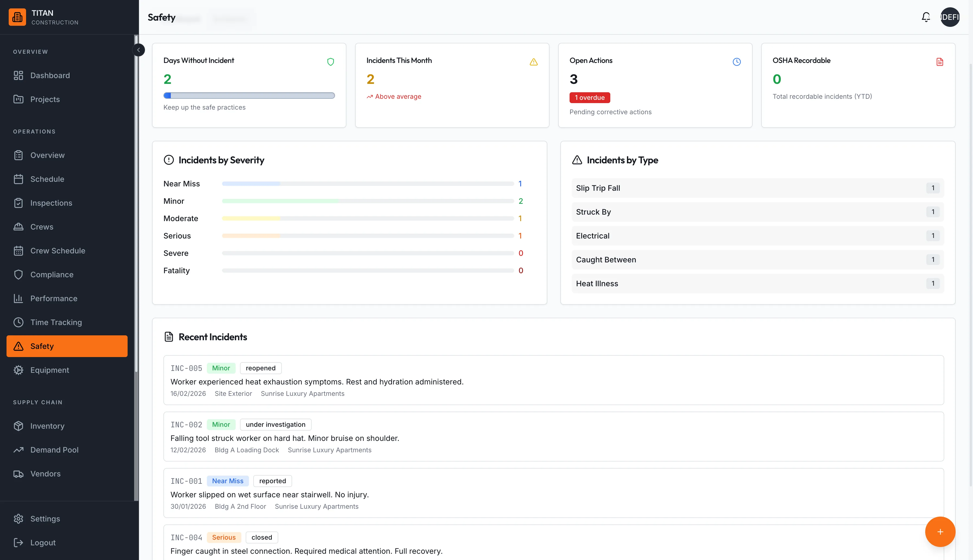Image resolution: width=973 pixels, height=560 pixels.
Task: Open the Inventory section
Action: pyautogui.click(x=67, y=426)
